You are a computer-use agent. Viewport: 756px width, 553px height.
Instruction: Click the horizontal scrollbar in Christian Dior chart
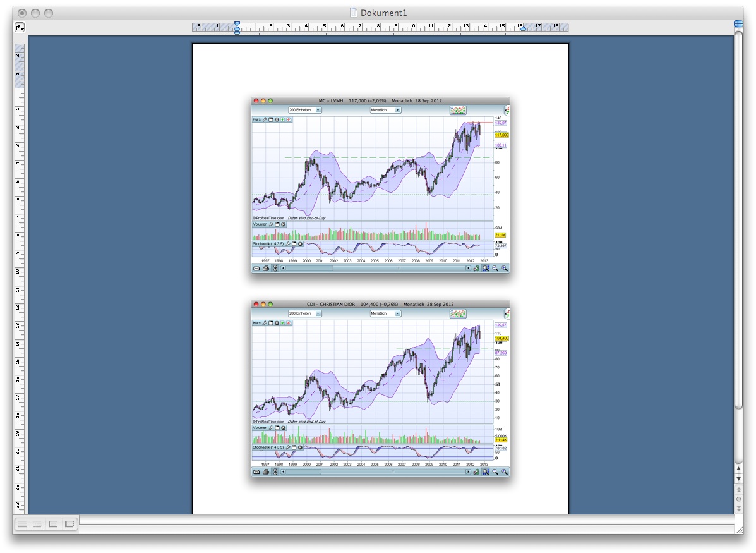[x=393, y=472]
